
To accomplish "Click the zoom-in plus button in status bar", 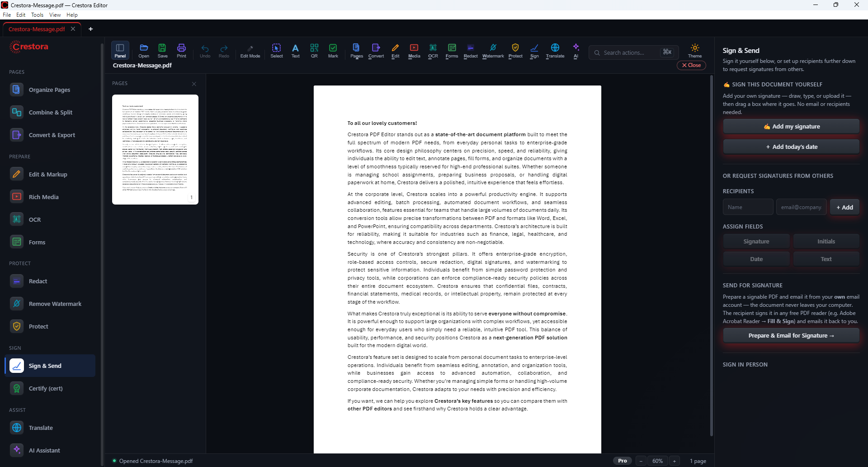I will [674, 461].
